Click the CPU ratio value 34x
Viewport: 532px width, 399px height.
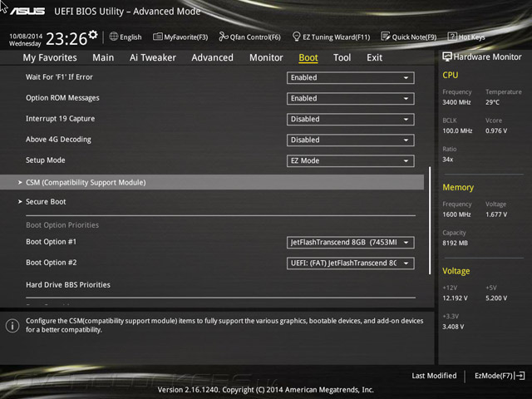pos(447,159)
